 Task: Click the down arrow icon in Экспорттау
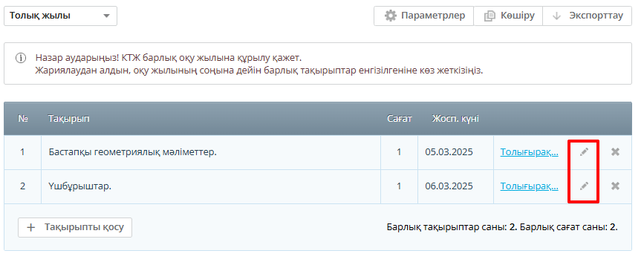pos(557,16)
